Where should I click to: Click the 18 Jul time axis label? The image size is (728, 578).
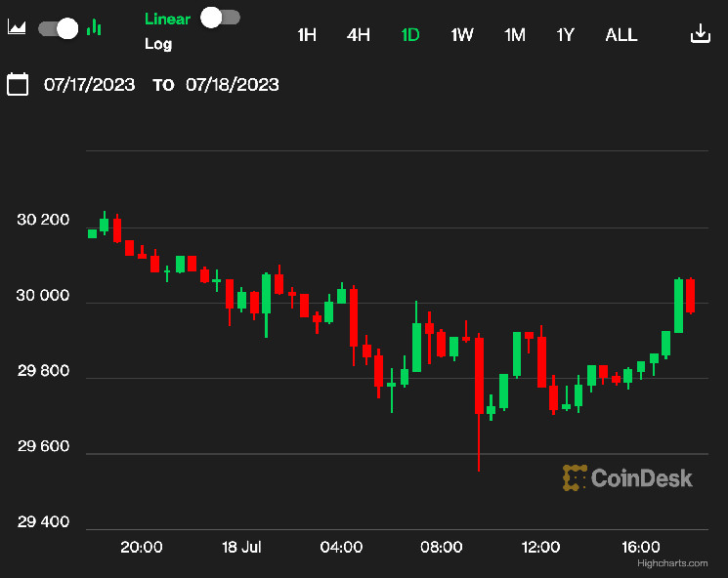241,548
